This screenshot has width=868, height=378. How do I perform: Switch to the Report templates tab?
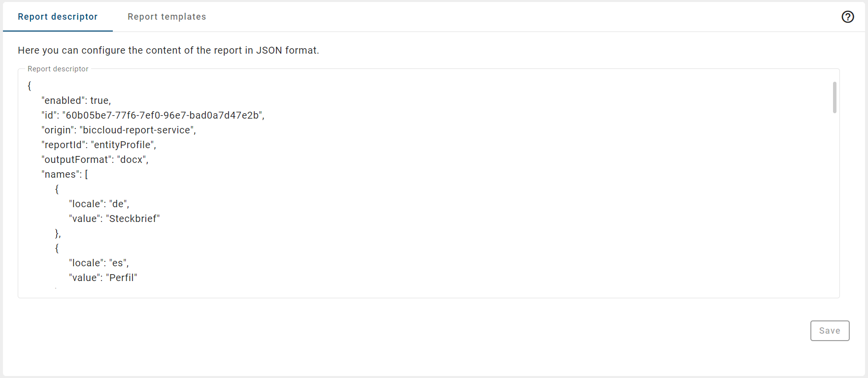[x=167, y=16]
